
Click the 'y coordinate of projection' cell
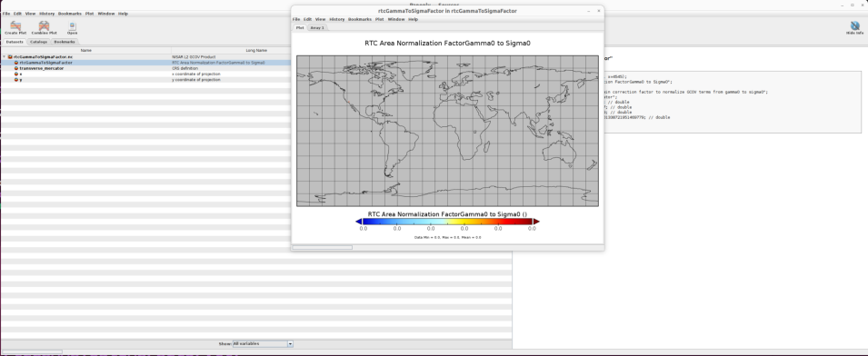[x=196, y=80]
